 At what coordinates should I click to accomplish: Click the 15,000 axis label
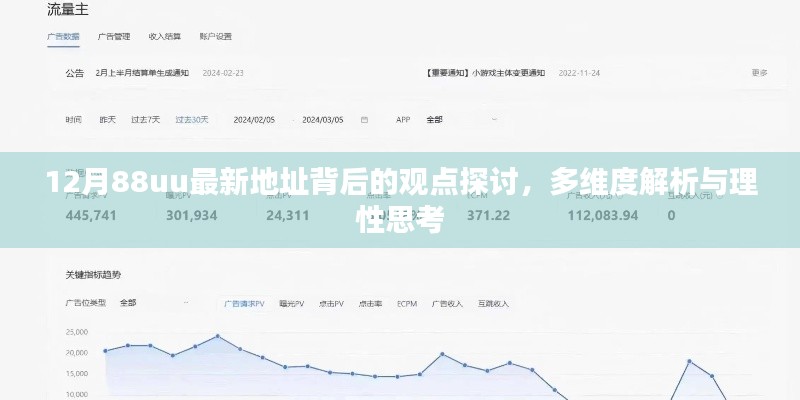tap(77, 373)
